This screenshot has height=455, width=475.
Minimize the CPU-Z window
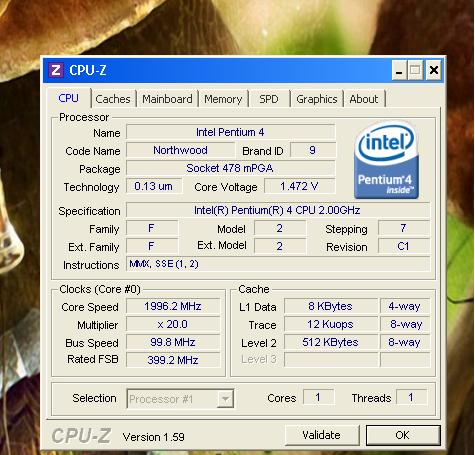pos(399,70)
